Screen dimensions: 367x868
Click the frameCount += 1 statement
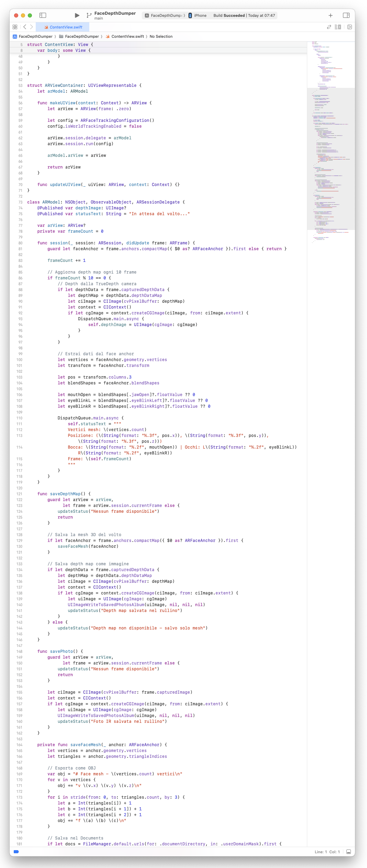click(x=67, y=261)
